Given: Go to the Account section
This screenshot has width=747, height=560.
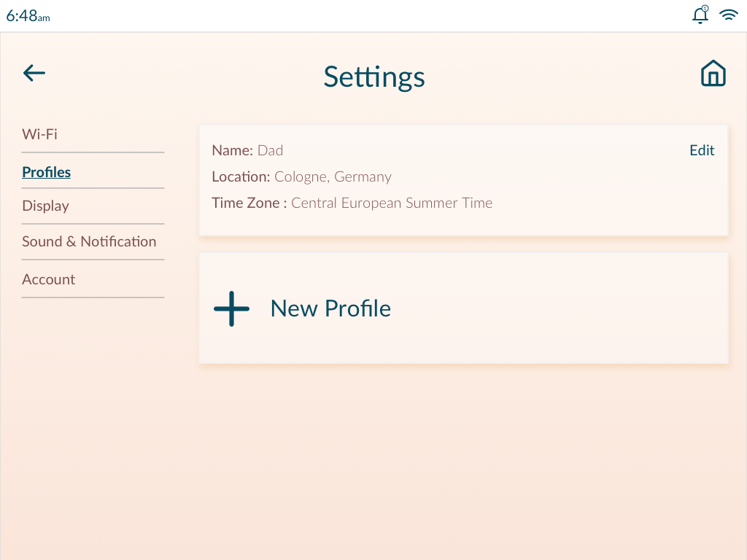Looking at the screenshot, I should point(49,279).
